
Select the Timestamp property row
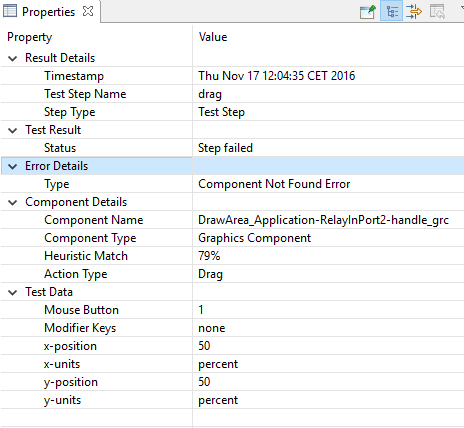click(x=232, y=76)
